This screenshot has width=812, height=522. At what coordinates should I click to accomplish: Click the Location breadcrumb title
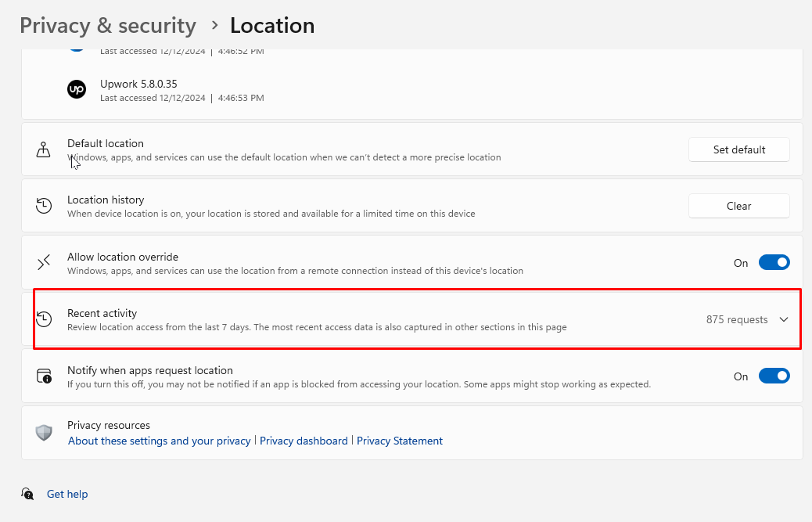[x=271, y=25]
